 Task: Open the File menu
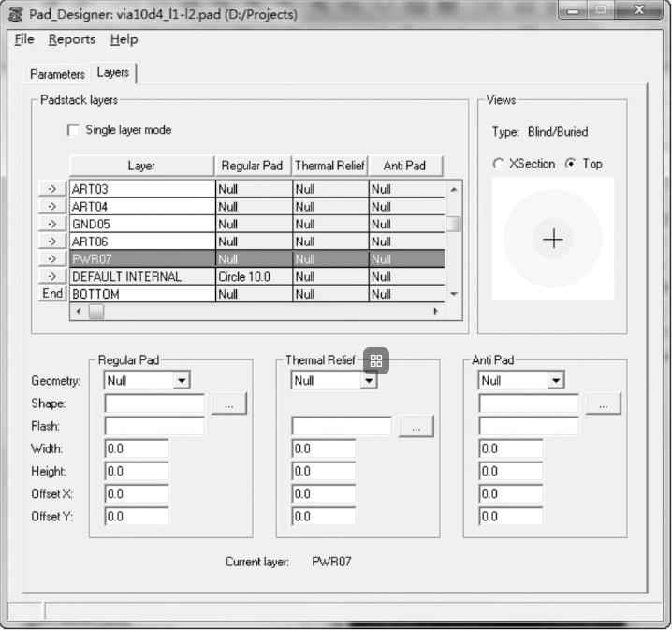pyautogui.click(x=24, y=39)
